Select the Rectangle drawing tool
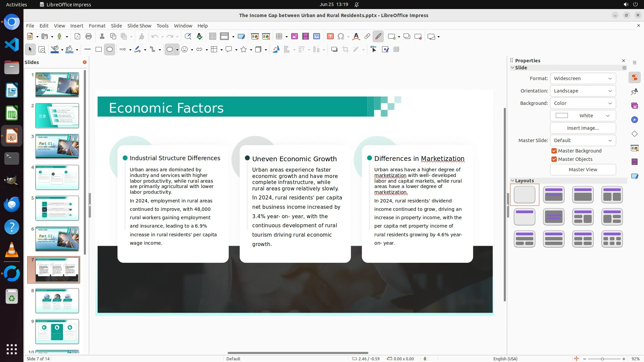Image resolution: width=644 pixels, height=362 pixels. pyautogui.click(x=98, y=50)
